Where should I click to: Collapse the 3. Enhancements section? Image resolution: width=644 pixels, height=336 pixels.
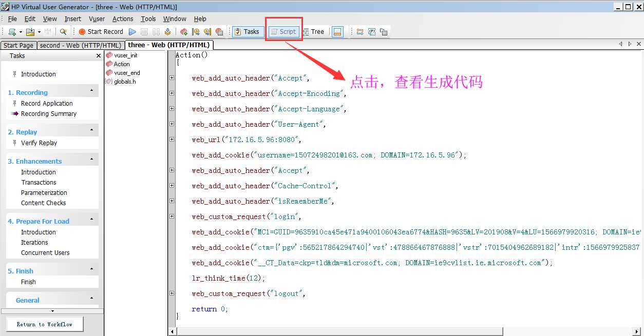click(x=91, y=160)
